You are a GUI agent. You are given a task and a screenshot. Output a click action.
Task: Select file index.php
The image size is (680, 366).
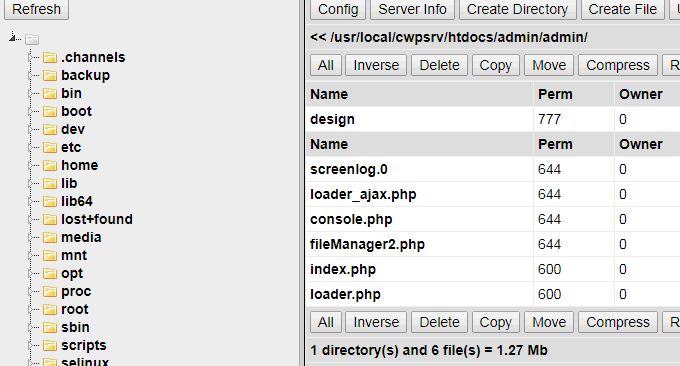(x=343, y=269)
